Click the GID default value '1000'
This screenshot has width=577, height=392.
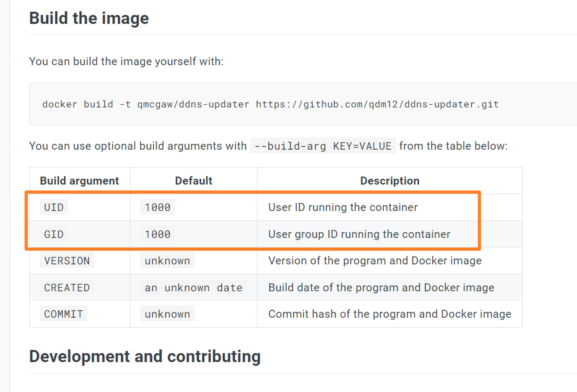click(158, 234)
